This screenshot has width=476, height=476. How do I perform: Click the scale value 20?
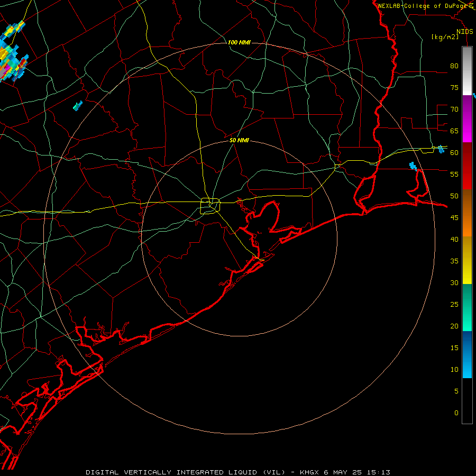[x=454, y=326]
